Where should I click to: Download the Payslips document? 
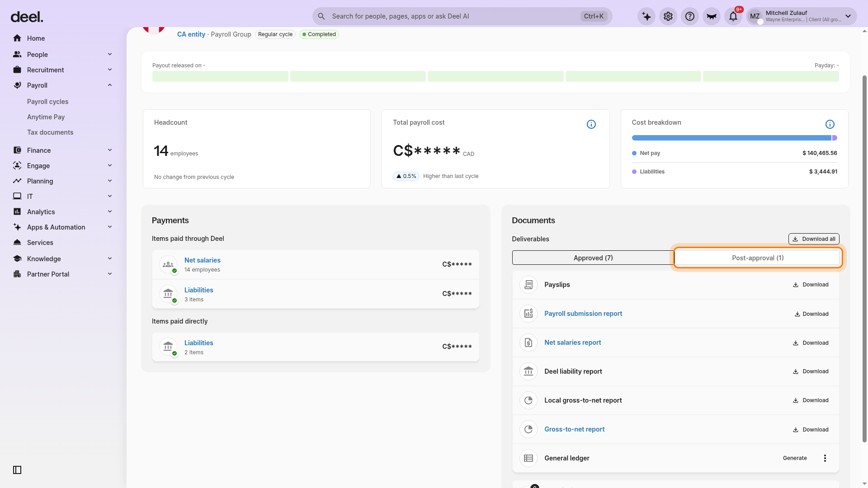click(811, 285)
